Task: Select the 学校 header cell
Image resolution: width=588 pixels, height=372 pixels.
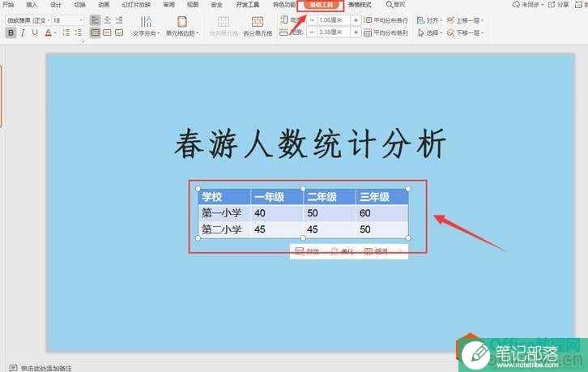Action: 224,197
